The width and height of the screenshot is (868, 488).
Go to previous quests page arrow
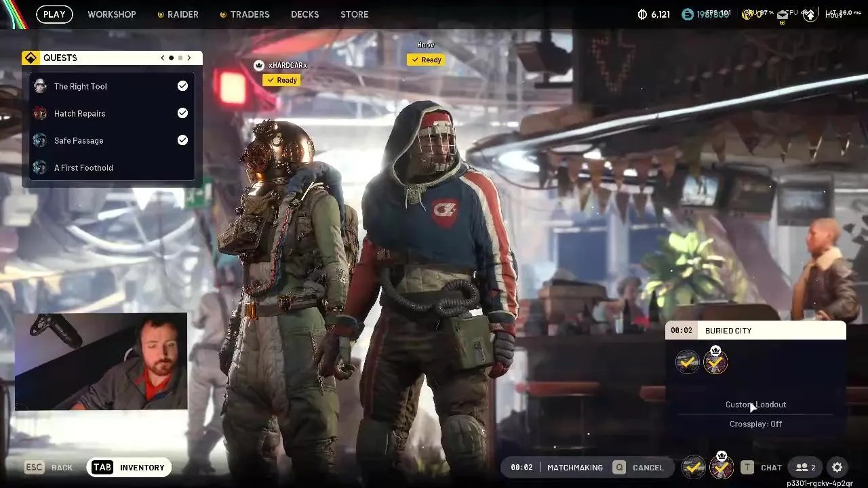163,58
